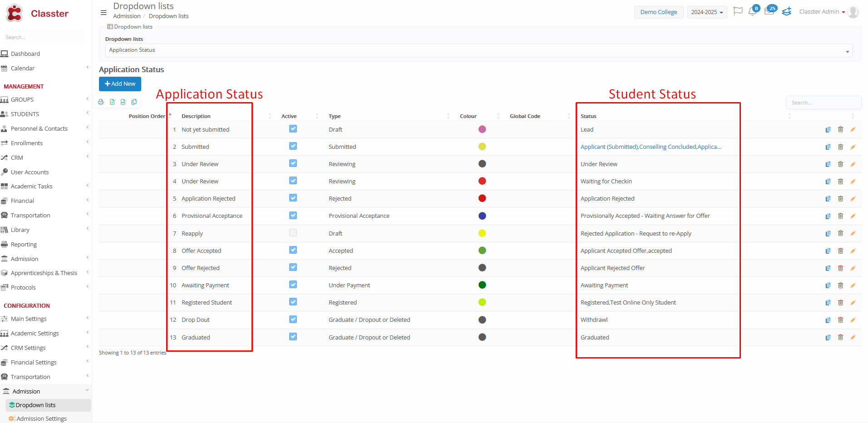Image resolution: width=868 pixels, height=423 pixels.
Task: Export the table as CSV file
Action: tap(123, 102)
